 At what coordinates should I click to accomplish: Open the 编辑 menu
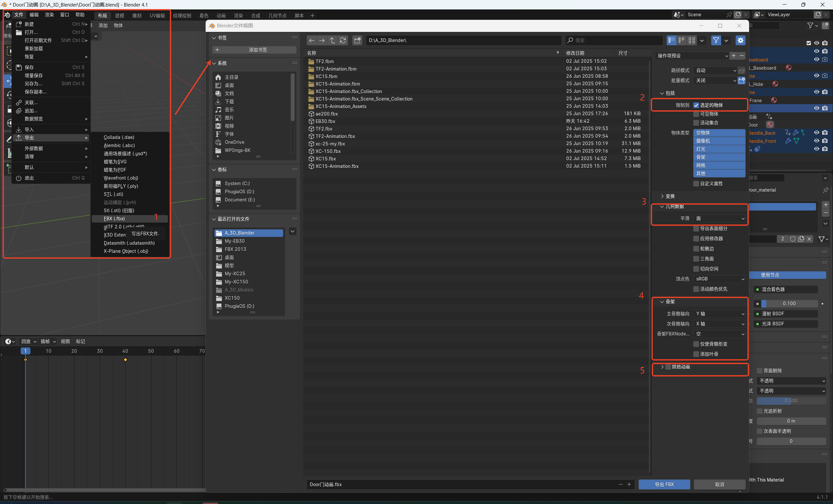34,15
